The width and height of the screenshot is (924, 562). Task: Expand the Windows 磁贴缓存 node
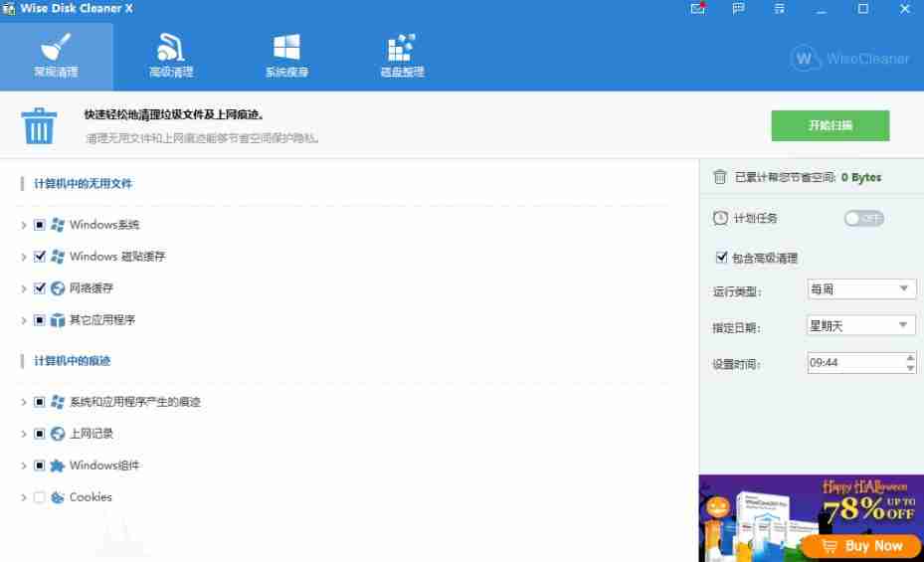pos(24,257)
